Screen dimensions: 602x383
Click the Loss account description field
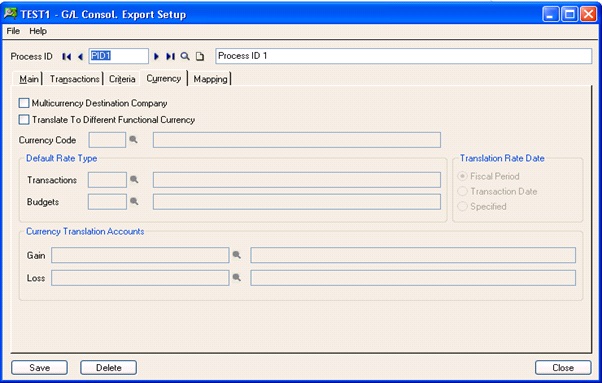click(413, 278)
